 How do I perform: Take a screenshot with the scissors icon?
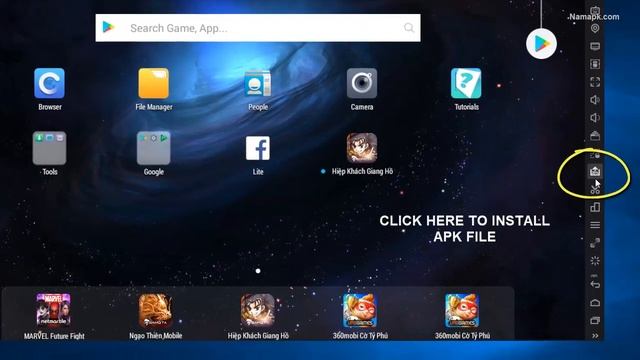tap(595, 189)
